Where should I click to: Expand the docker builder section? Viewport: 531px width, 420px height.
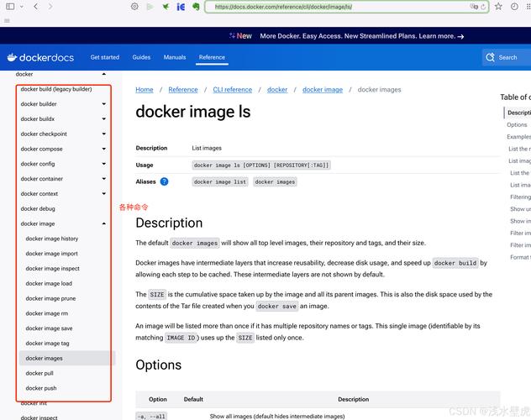point(104,104)
